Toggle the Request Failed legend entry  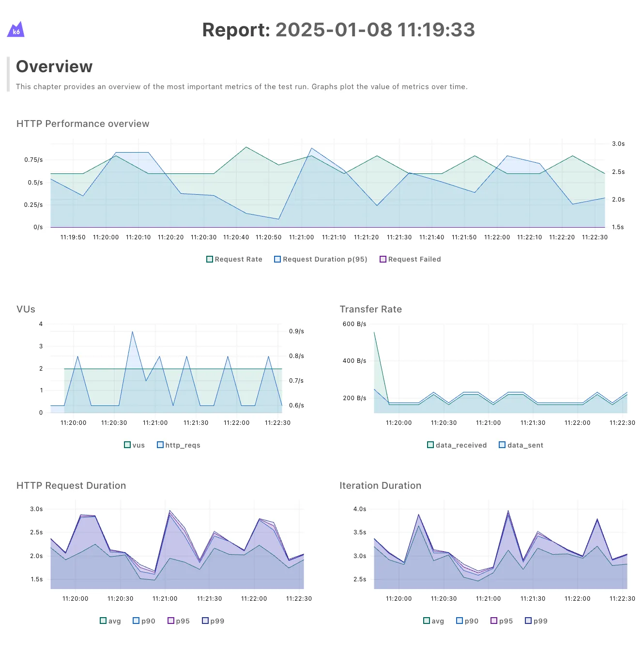pyautogui.click(x=410, y=259)
